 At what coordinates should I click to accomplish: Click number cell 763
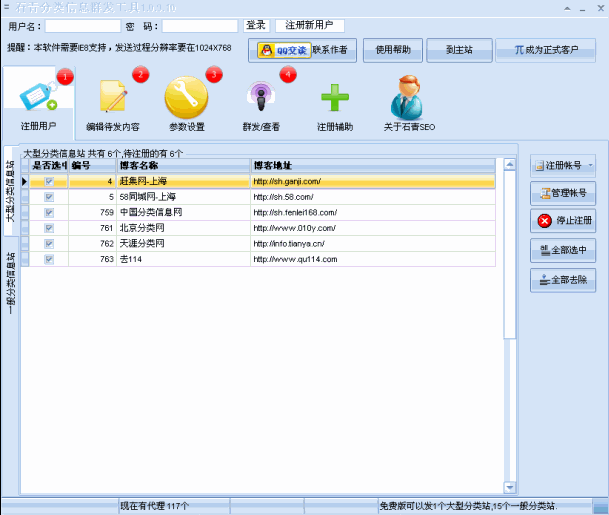tap(92, 259)
